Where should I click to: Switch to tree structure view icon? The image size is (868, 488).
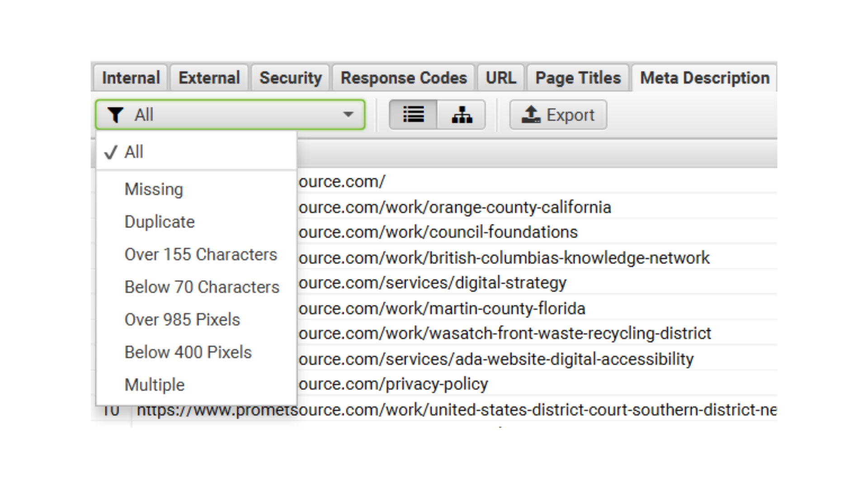[462, 115]
